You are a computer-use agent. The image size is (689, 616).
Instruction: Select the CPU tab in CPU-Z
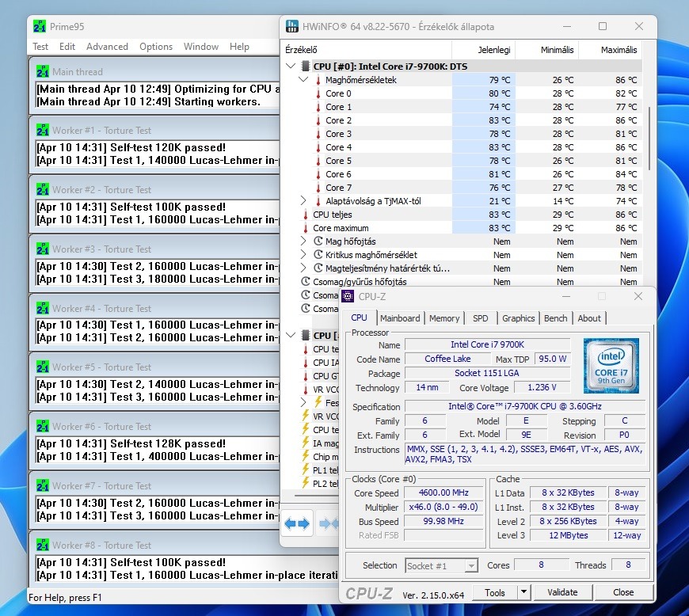pos(359,318)
